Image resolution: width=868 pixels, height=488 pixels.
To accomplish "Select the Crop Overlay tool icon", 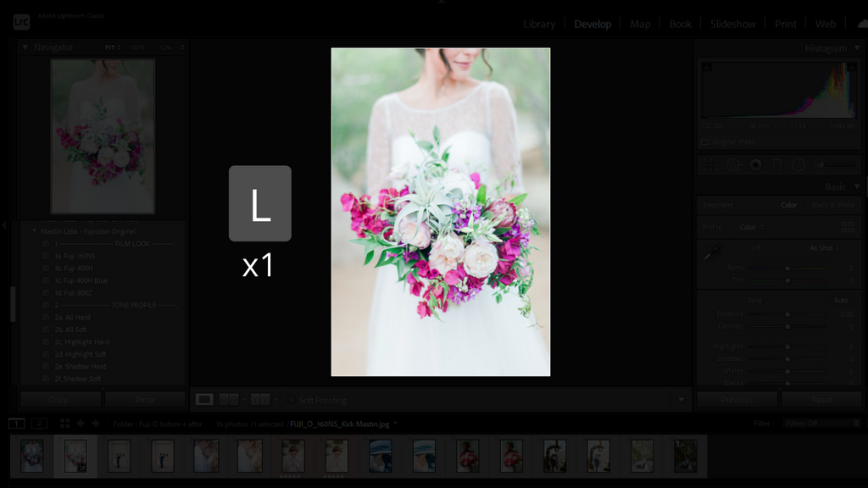I will coord(711,165).
